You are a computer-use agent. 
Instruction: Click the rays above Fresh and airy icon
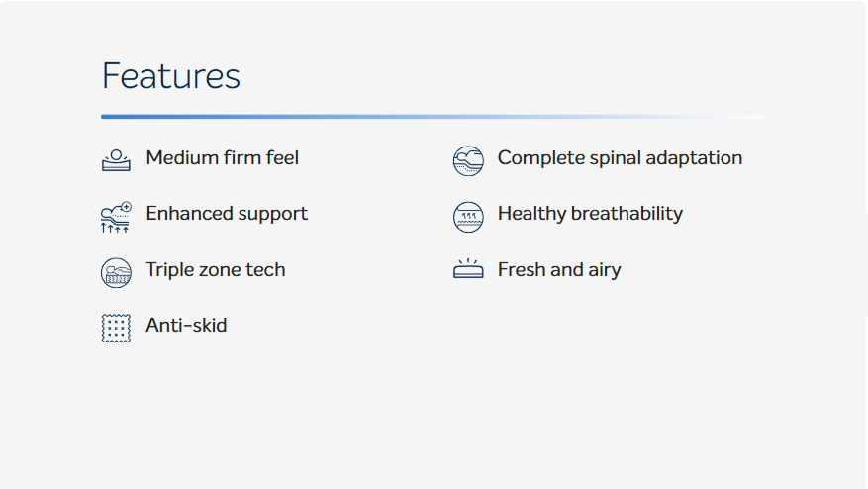[x=468, y=261]
